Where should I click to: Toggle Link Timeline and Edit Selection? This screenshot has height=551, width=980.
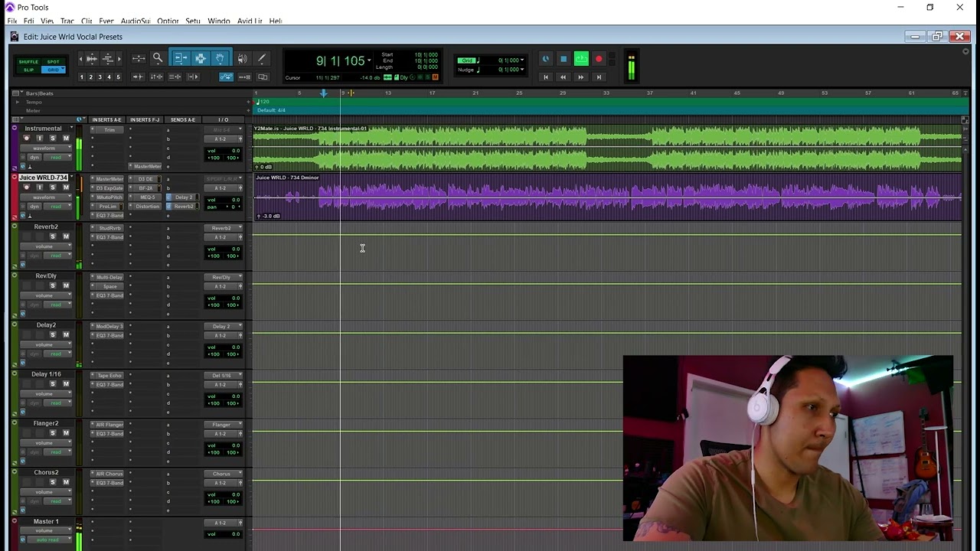156,77
